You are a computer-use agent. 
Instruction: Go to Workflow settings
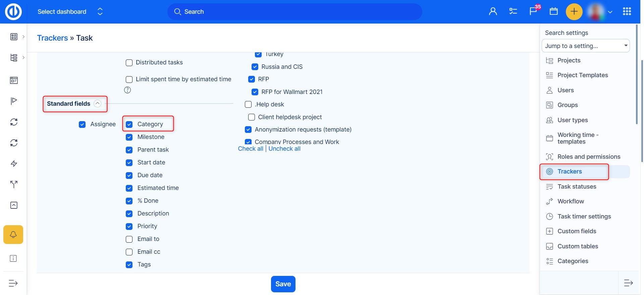point(571,201)
